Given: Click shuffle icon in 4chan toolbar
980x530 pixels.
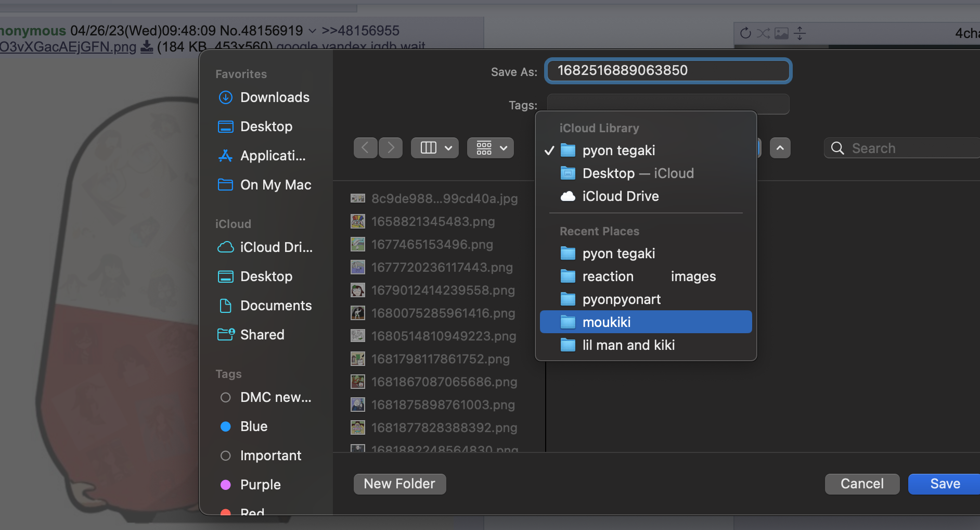Looking at the screenshot, I should tap(763, 33).
